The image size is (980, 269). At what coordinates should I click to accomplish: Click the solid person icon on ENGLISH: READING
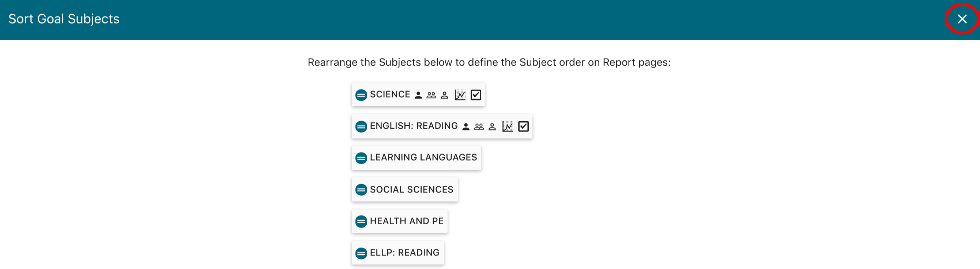(465, 126)
